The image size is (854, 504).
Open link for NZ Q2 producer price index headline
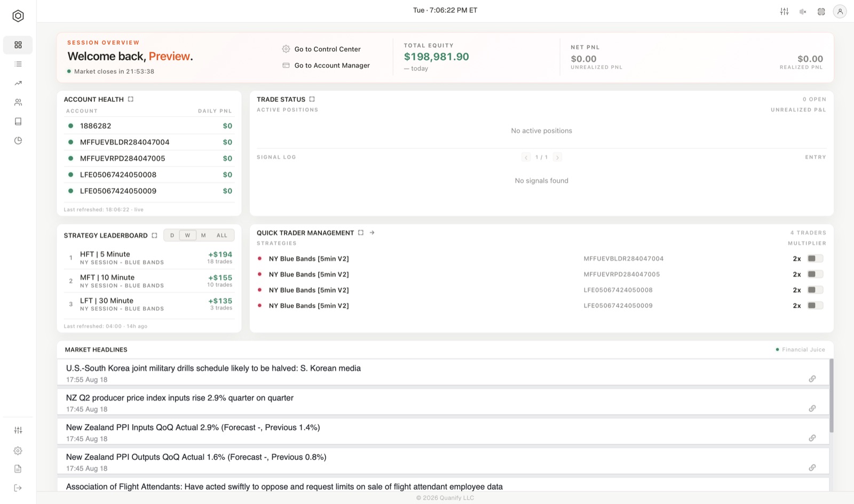point(812,409)
